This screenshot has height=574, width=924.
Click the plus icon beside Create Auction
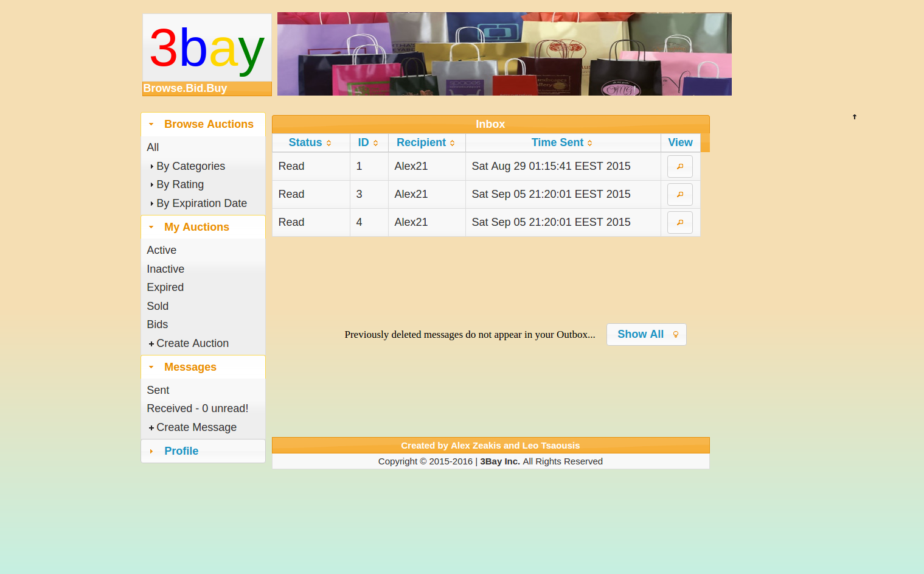[151, 344]
